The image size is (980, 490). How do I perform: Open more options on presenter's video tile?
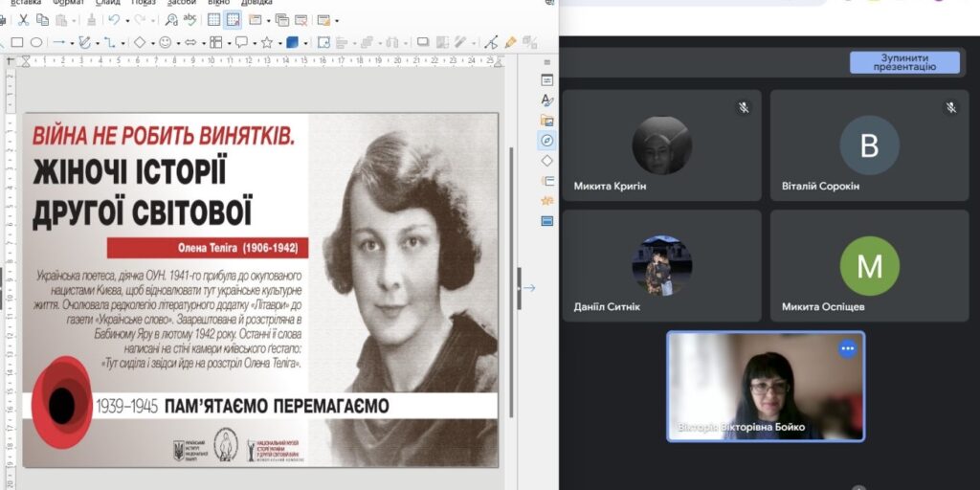coord(847,349)
